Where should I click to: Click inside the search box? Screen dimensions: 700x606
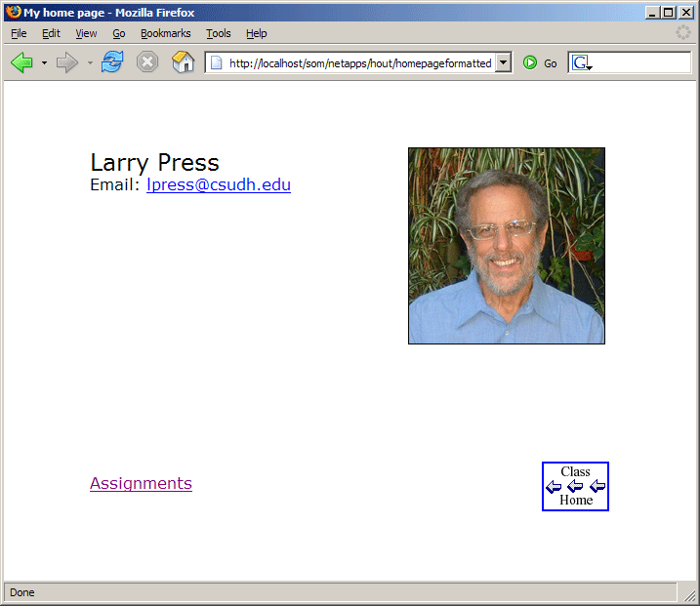[x=641, y=62]
